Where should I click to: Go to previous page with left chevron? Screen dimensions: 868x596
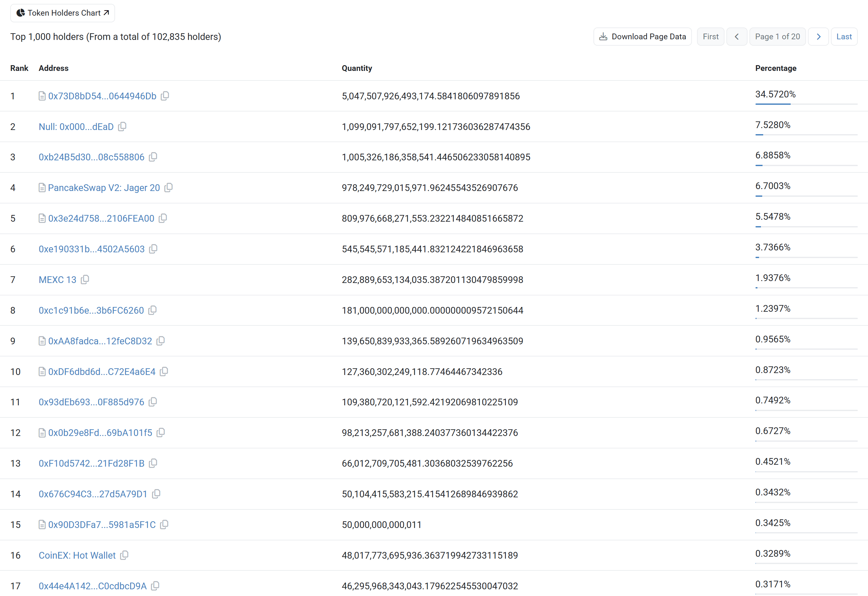(736, 37)
